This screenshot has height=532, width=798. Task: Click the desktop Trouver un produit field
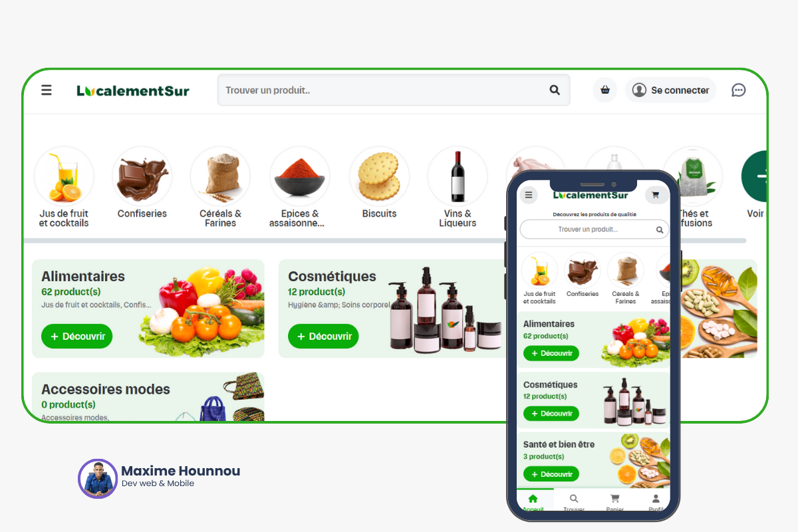tap(394, 90)
